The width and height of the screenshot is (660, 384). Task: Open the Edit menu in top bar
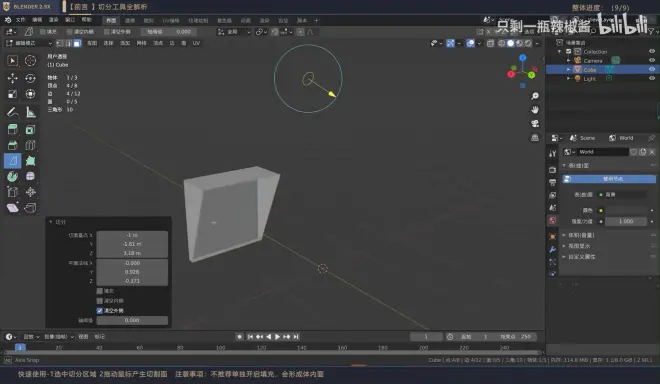[x=37, y=20]
